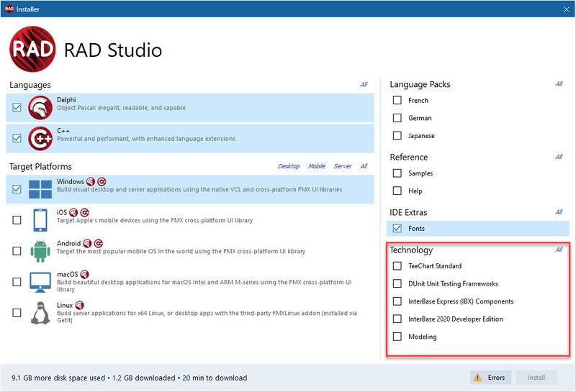The image size is (576, 392).
Task: Click the RAD Studio logo
Action: pos(32,49)
